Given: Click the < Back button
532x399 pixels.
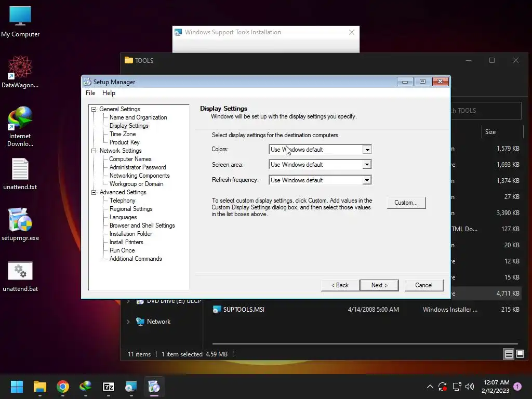Looking at the screenshot, I should (x=340, y=285).
